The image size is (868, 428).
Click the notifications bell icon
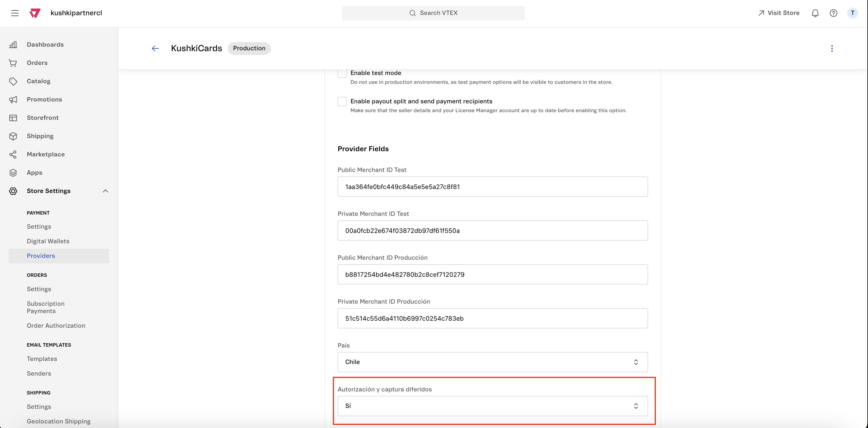click(815, 13)
